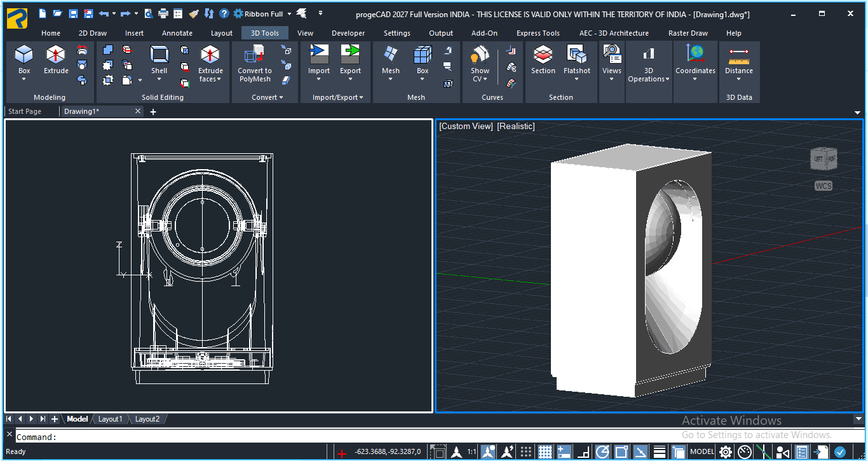The height and width of the screenshot is (461, 868).
Task: Click the Extrude faces tool icon
Action: click(x=210, y=55)
